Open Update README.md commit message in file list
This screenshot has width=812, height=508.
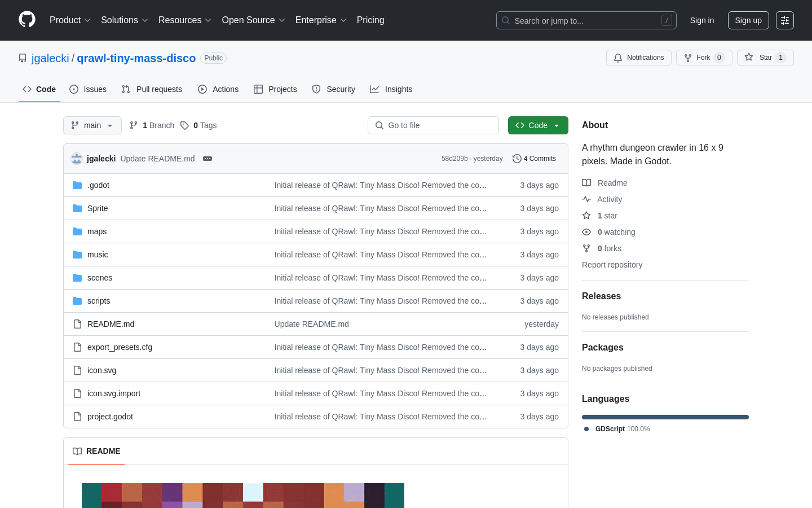click(311, 324)
